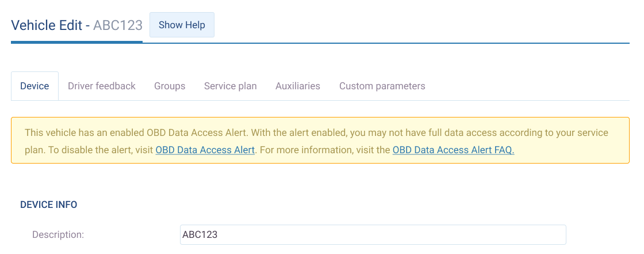
Task: Select the Service plan tab
Action: point(231,86)
